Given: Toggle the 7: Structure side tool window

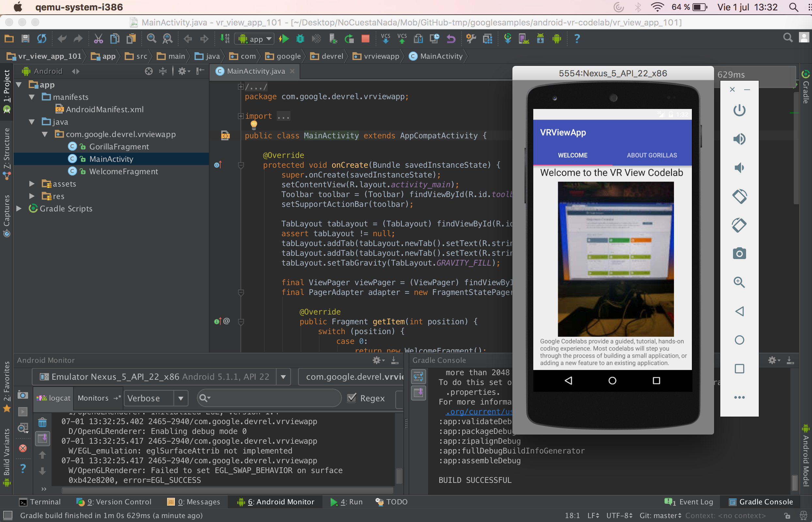Looking at the screenshot, I should 7,153.
